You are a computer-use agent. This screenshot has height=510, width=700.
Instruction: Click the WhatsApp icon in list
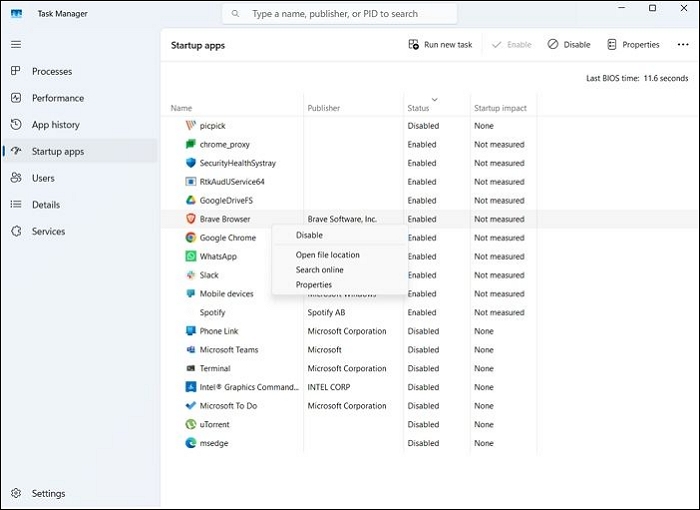tap(191, 257)
